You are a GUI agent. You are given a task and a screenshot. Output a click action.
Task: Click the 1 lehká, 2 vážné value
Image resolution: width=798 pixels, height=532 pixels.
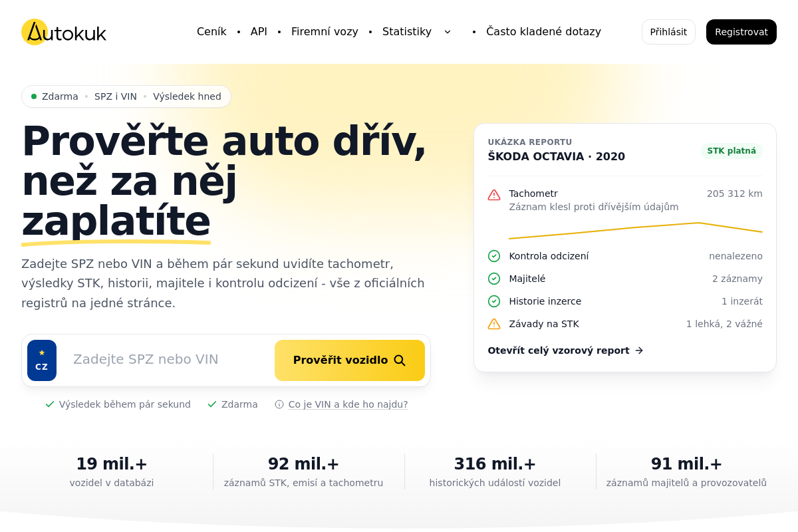(x=724, y=324)
